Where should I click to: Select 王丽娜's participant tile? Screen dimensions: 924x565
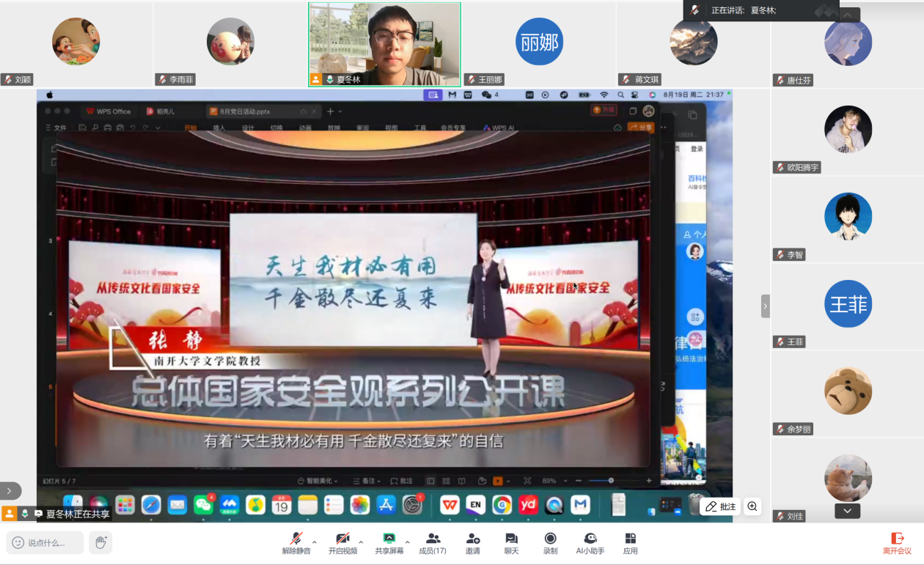coord(539,44)
